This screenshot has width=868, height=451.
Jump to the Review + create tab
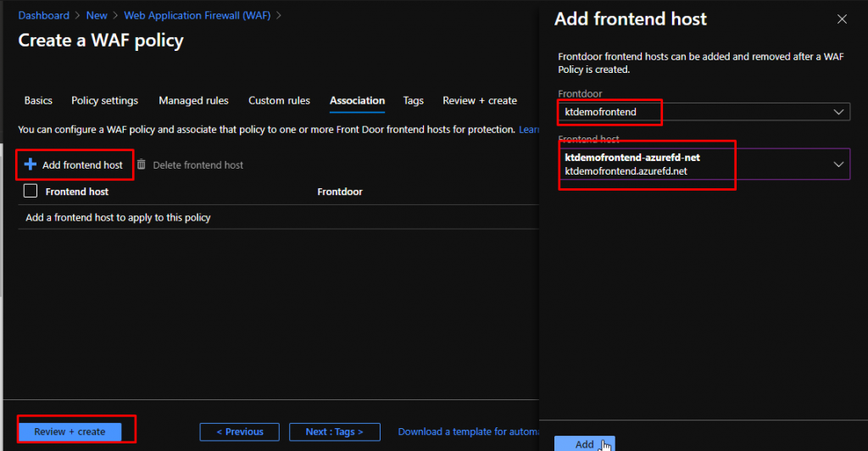click(x=480, y=101)
